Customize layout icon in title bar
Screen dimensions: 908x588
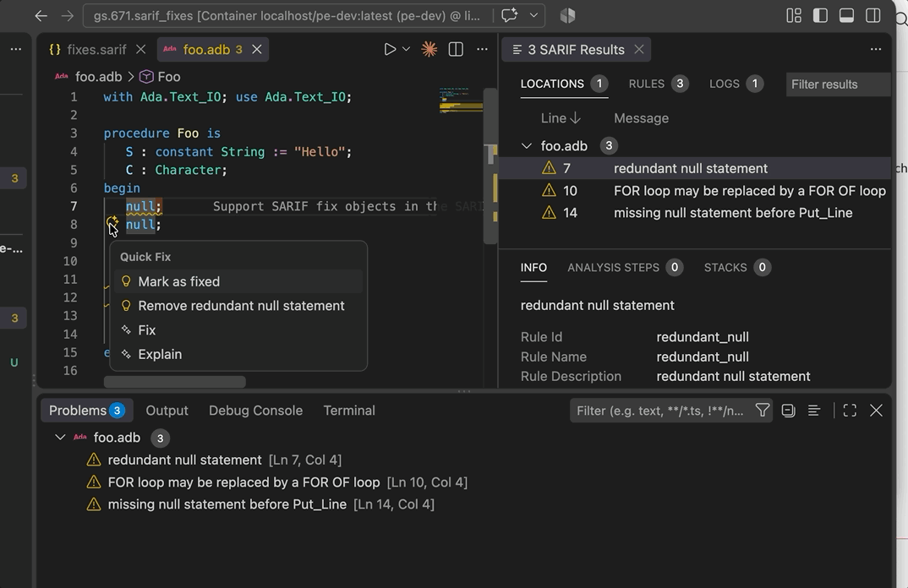tap(794, 15)
